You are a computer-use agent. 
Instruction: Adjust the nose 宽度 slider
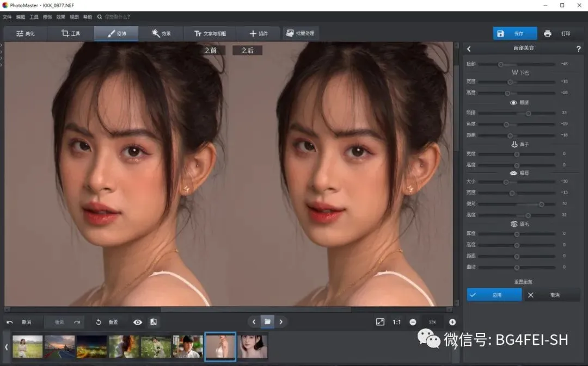tap(517, 154)
